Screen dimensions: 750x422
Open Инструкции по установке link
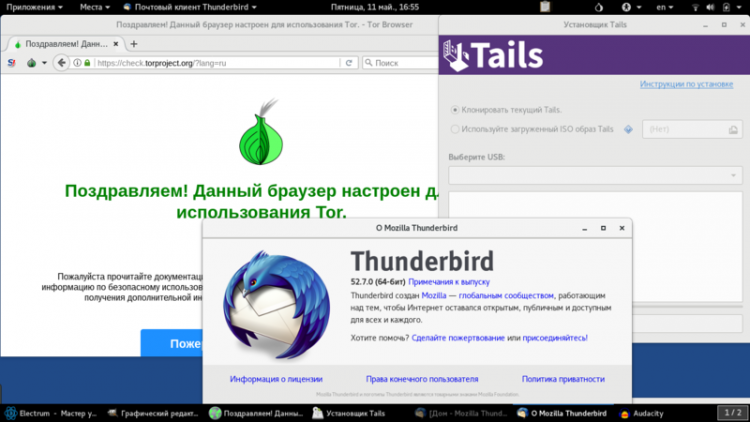pyautogui.click(x=686, y=84)
